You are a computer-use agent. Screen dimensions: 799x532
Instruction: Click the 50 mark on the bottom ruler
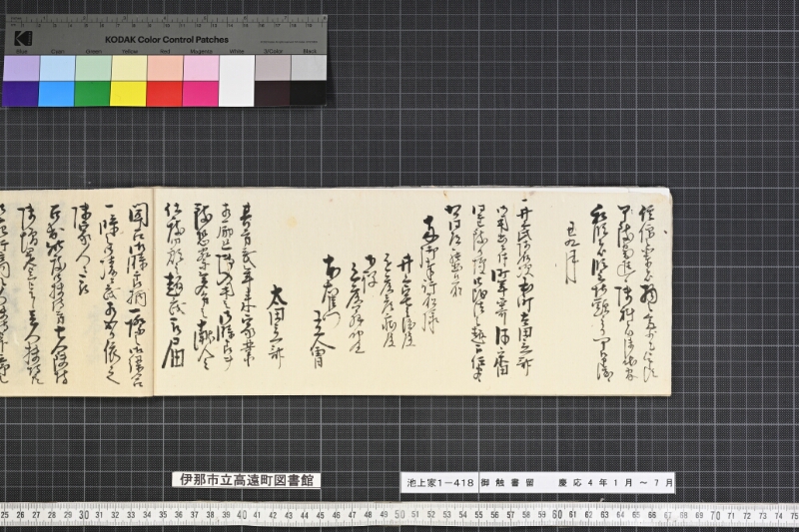400,515
